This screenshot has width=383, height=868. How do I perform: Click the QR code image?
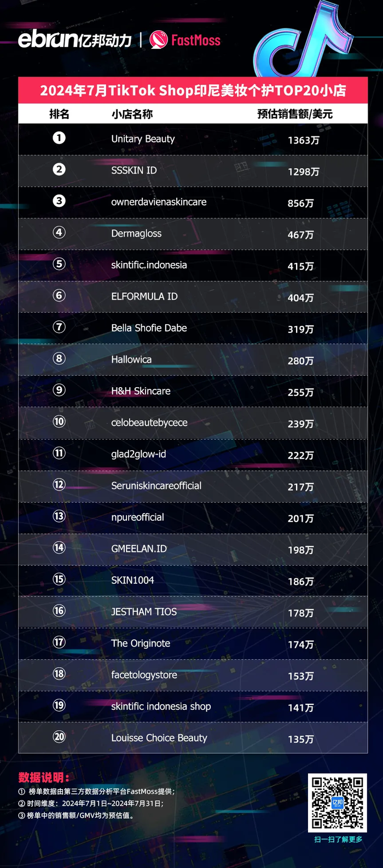[x=337, y=802]
